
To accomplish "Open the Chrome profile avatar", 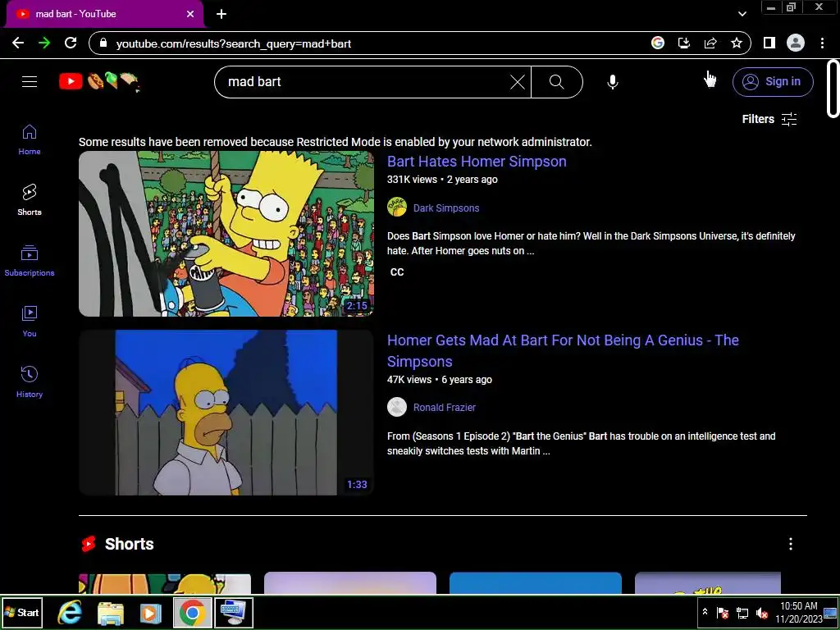I will click(796, 43).
